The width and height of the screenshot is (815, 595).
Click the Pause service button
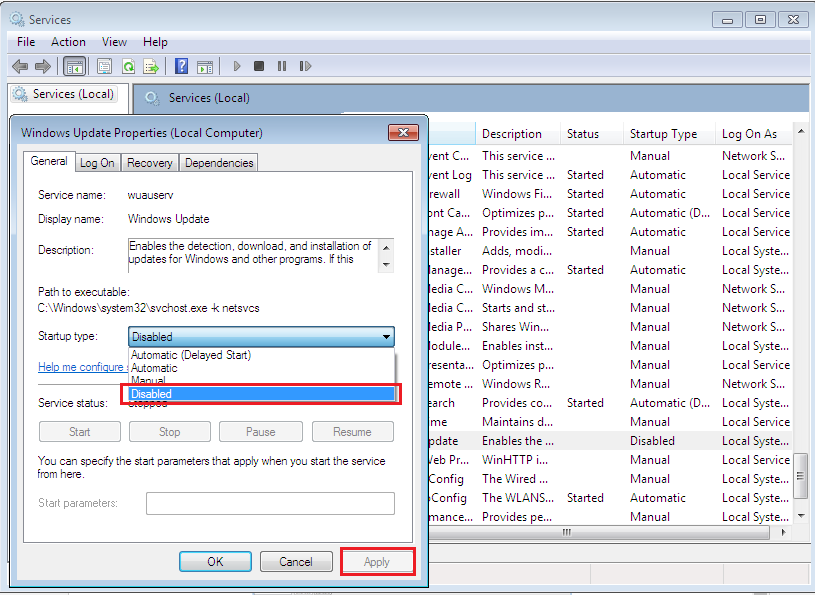(260, 432)
